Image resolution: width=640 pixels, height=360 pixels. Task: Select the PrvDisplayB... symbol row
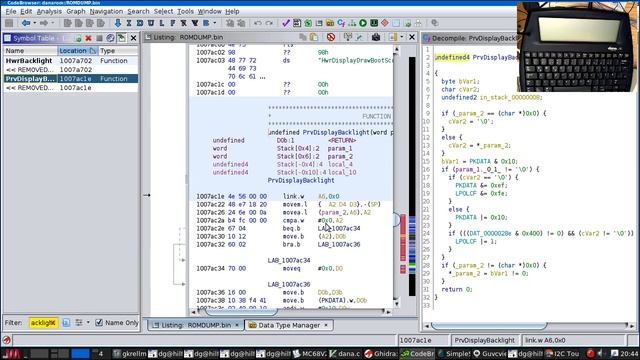[x=71, y=78]
